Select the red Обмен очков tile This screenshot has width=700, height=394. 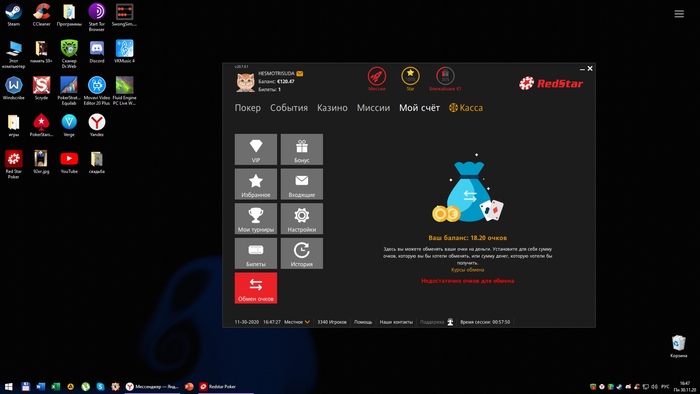tap(256, 288)
